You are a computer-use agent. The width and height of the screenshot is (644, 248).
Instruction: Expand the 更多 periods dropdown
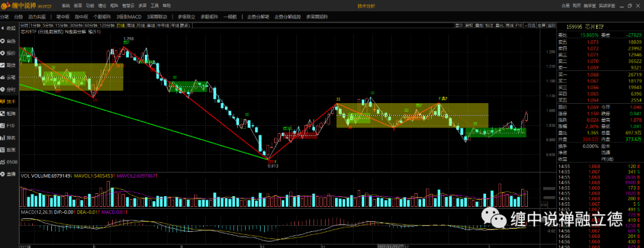click(x=185, y=26)
